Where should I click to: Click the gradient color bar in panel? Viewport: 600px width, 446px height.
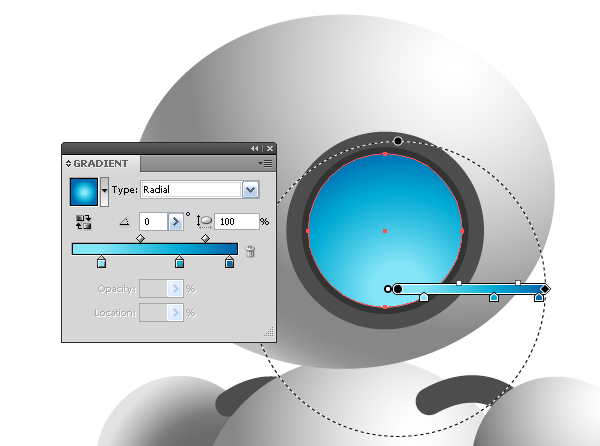[155, 249]
